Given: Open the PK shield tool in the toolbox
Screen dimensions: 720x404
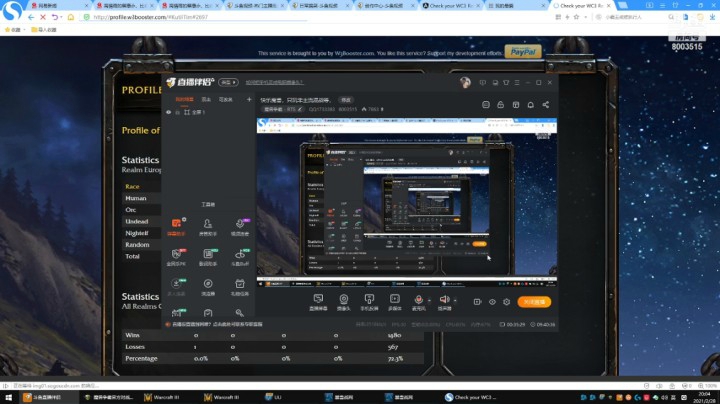Looking at the screenshot, I should [x=176, y=257].
